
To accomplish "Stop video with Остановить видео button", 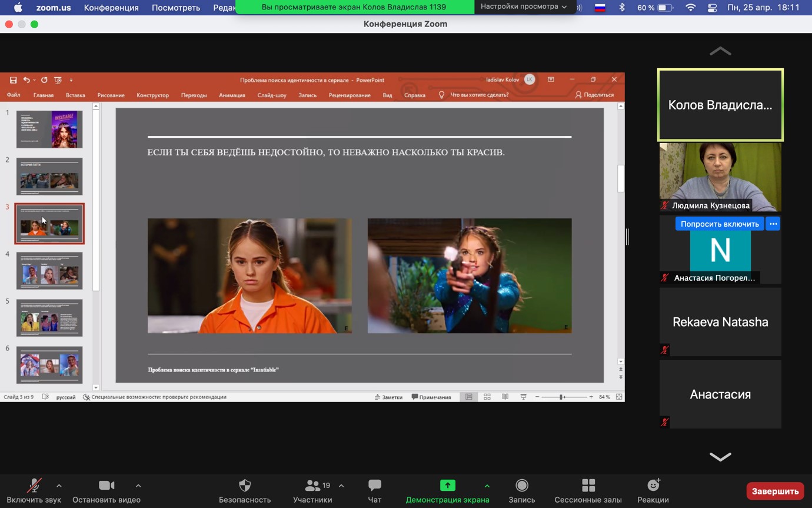I will (107, 491).
